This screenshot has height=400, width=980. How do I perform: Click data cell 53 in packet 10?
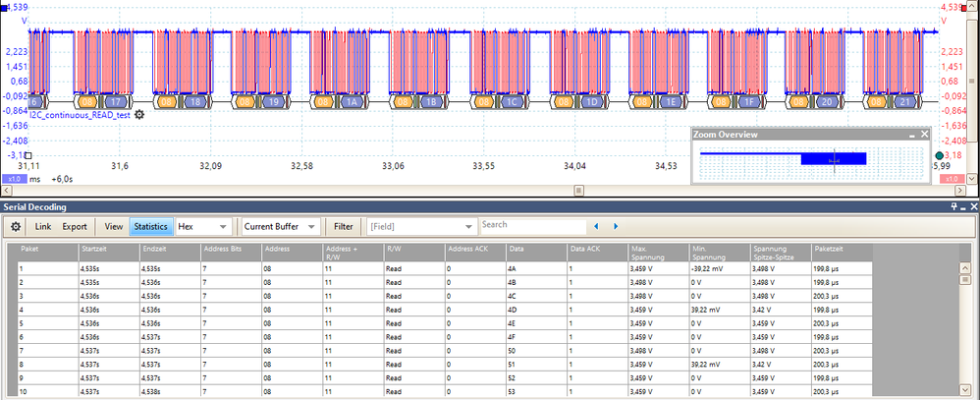[x=537, y=392]
